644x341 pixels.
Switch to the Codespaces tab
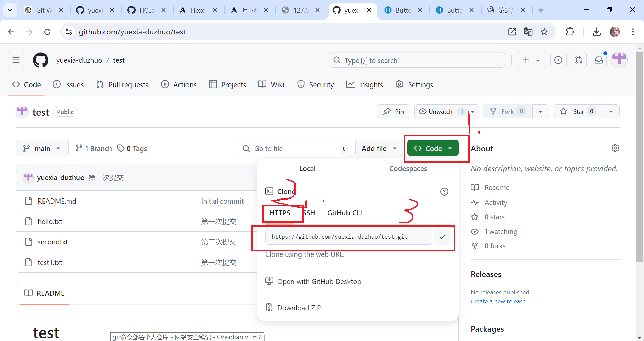[x=408, y=168]
